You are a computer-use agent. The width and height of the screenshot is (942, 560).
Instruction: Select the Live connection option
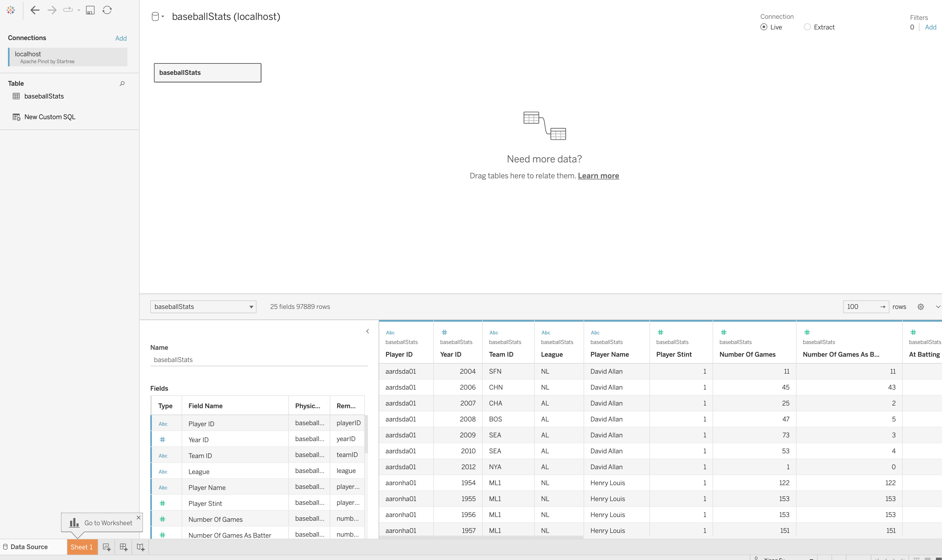coord(764,27)
